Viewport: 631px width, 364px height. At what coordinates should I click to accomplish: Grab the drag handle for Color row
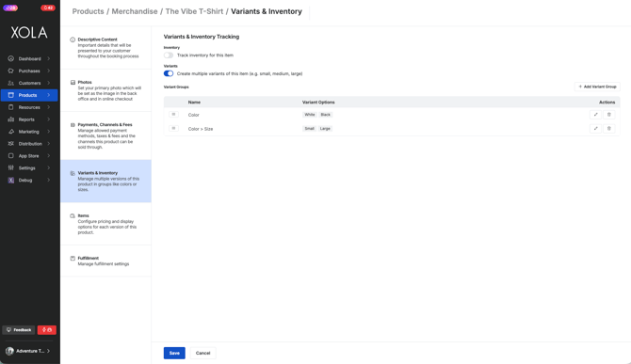coord(173,115)
